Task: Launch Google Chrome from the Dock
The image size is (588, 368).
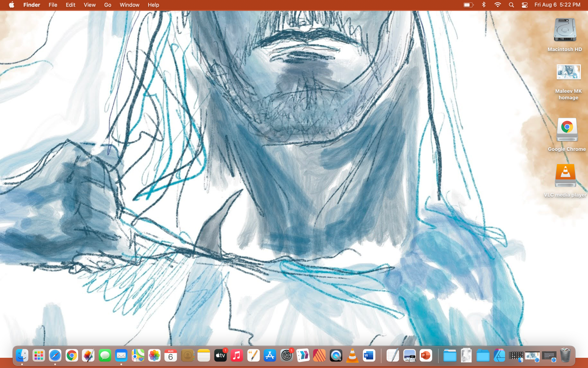Action: pyautogui.click(x=72, y=355)
